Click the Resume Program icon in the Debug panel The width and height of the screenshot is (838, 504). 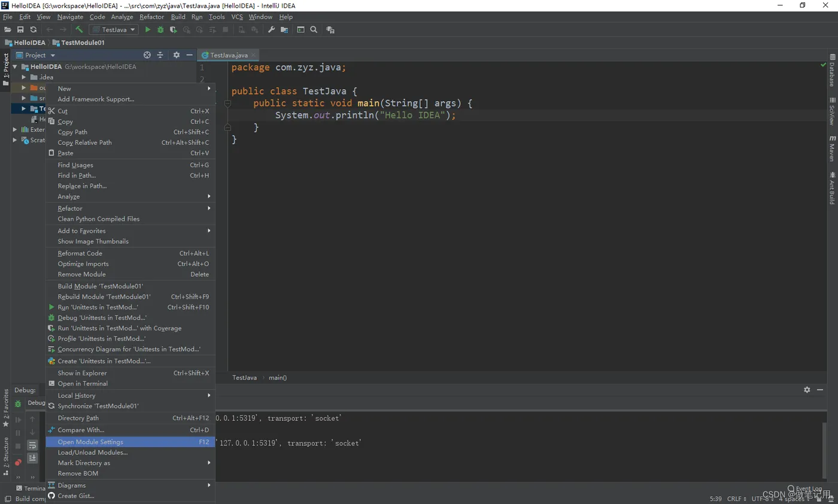pos(18,420)
